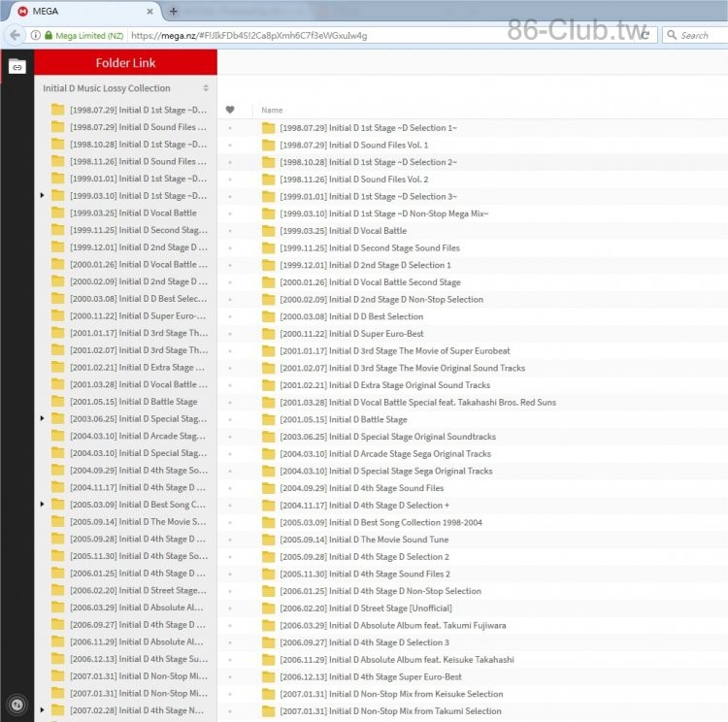Click the search magnifier icon
This screenshot has height=722, width=728.
pyautogui.click(x=672, y=35)
